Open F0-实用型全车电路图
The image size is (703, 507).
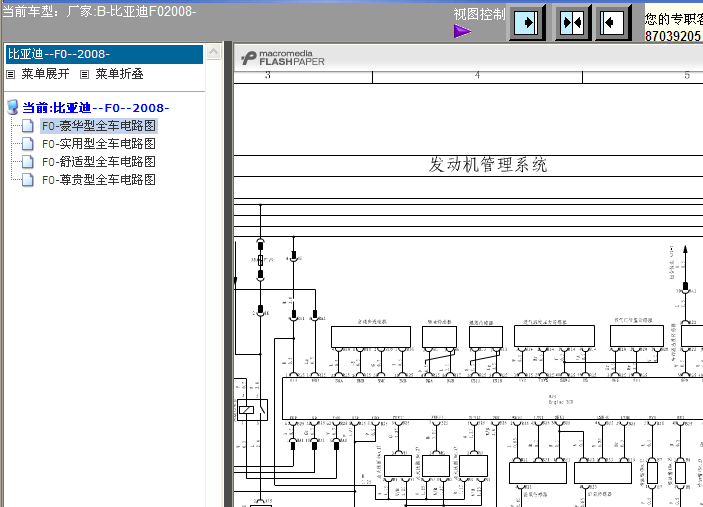[x=99, y=144]
